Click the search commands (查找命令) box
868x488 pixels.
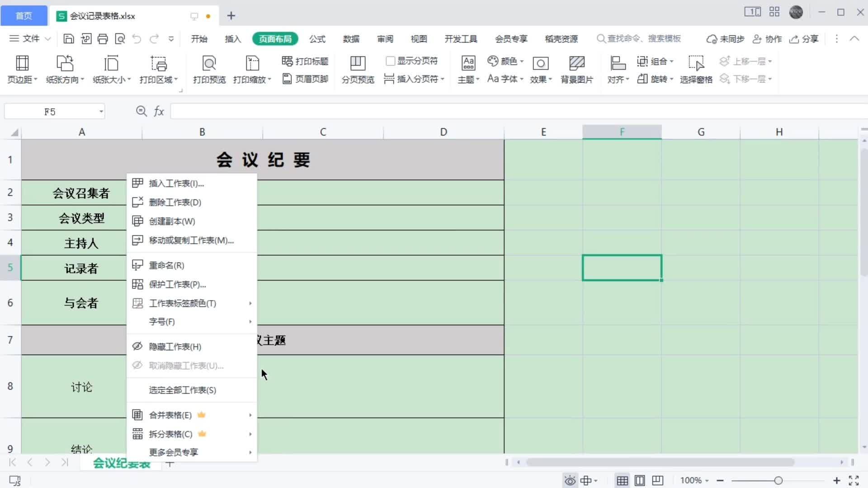pos(639,39)
